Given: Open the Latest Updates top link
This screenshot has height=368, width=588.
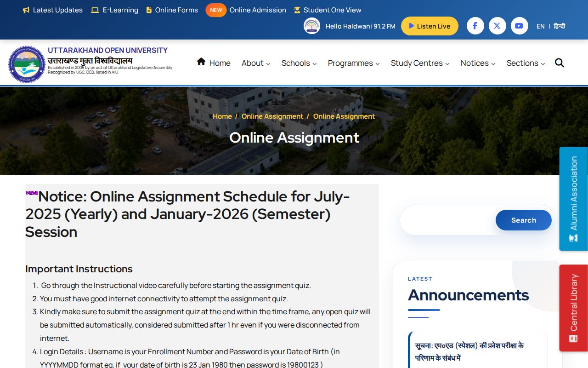Looking at the screenshot, I should pos(58,10).
